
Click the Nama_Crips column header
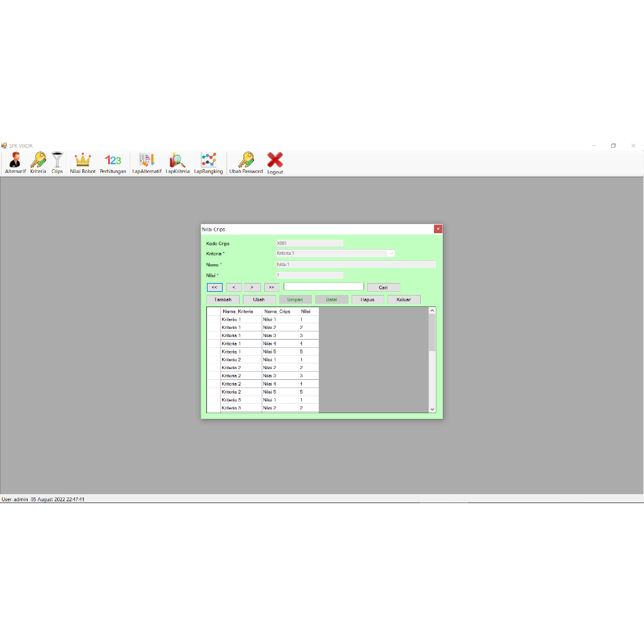280,311
